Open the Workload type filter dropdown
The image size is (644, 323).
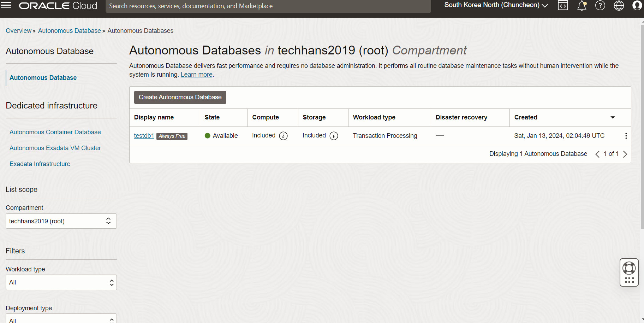pos(61,282)
